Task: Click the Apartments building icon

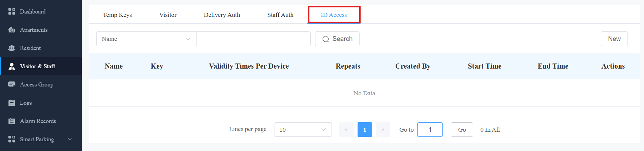Action: 12,30
